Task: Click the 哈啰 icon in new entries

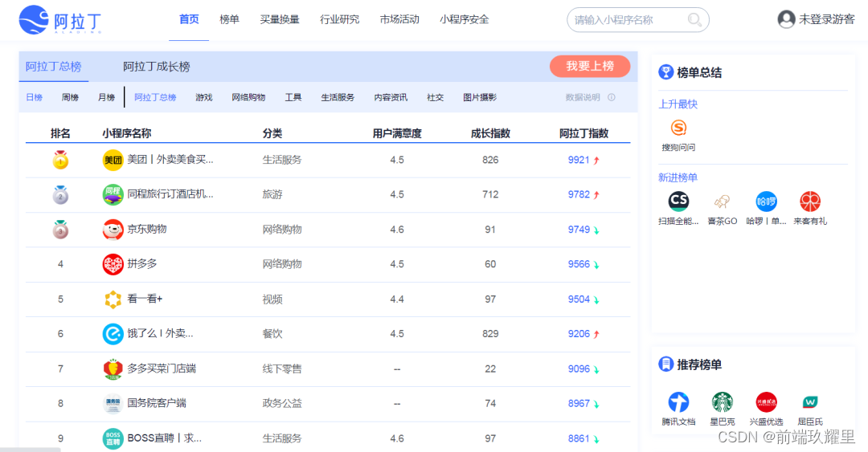Action: pos(766,202)
